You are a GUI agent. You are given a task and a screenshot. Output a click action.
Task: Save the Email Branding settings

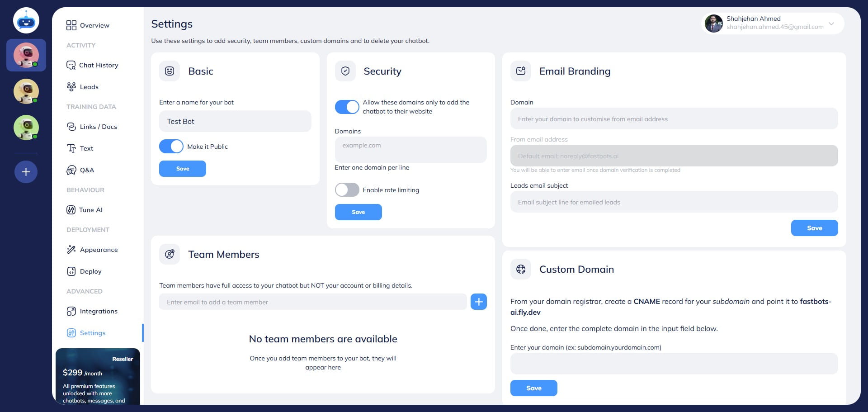814,228
